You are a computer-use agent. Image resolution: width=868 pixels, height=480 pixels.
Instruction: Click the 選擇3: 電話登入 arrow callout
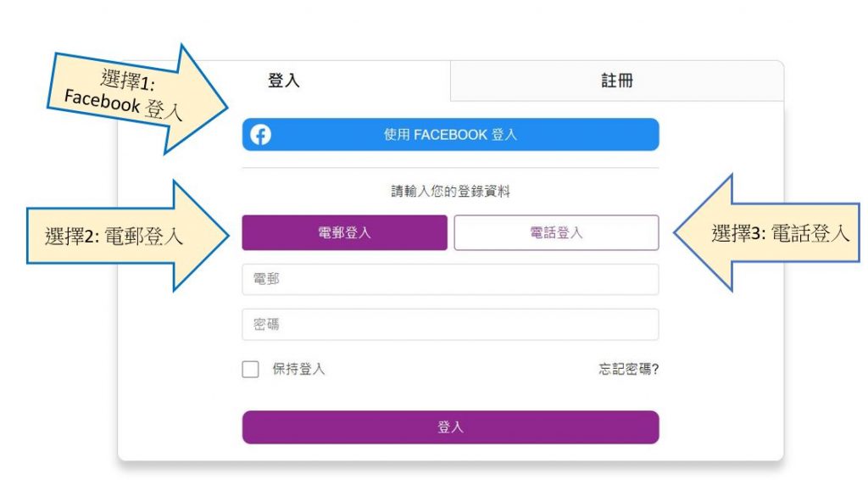pyautogui.click(x=766, y=233)
